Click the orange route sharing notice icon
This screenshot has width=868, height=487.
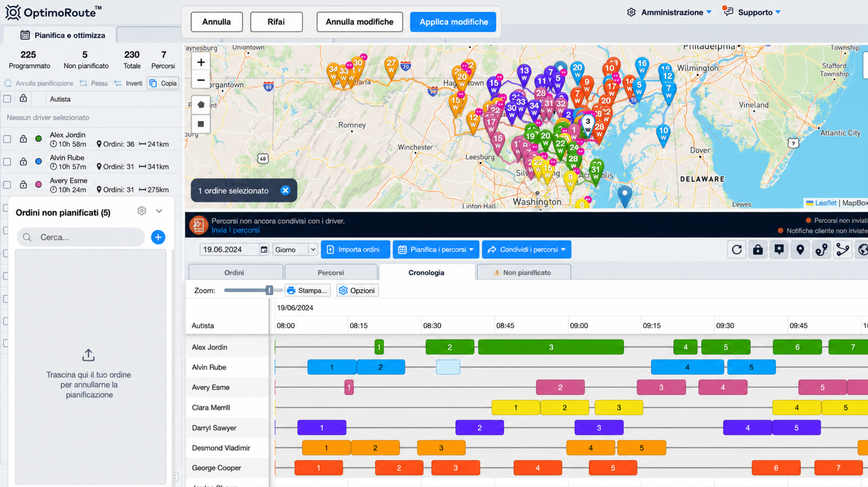pos(198,225)
